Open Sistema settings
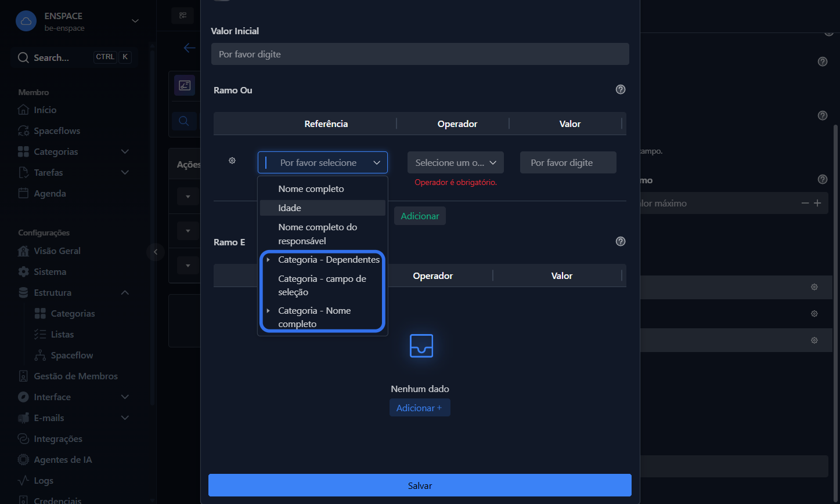This screenshot has width=840, height=504. point(42,271)
